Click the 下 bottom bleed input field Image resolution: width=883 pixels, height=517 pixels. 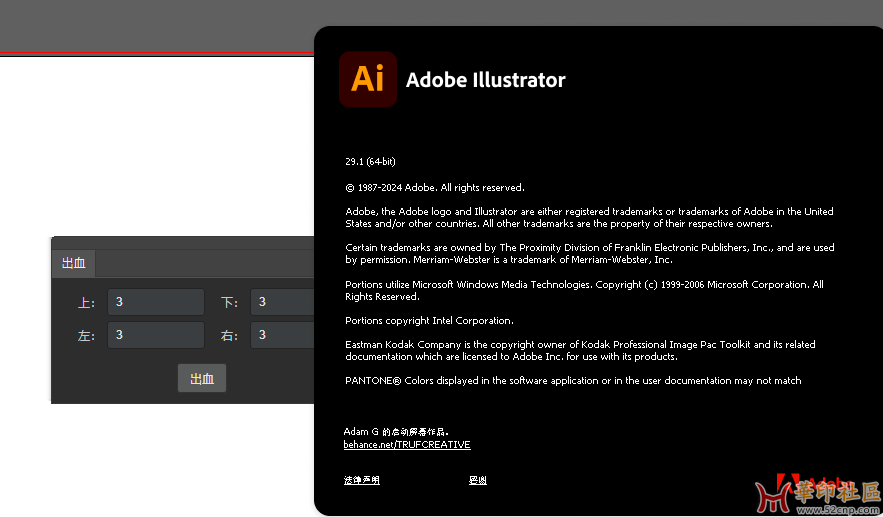(282, 302)
